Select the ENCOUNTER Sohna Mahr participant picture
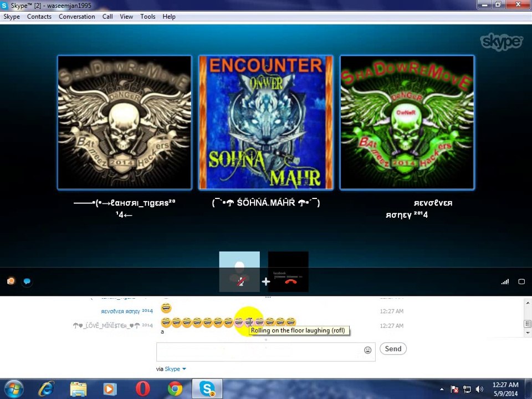 265,122
